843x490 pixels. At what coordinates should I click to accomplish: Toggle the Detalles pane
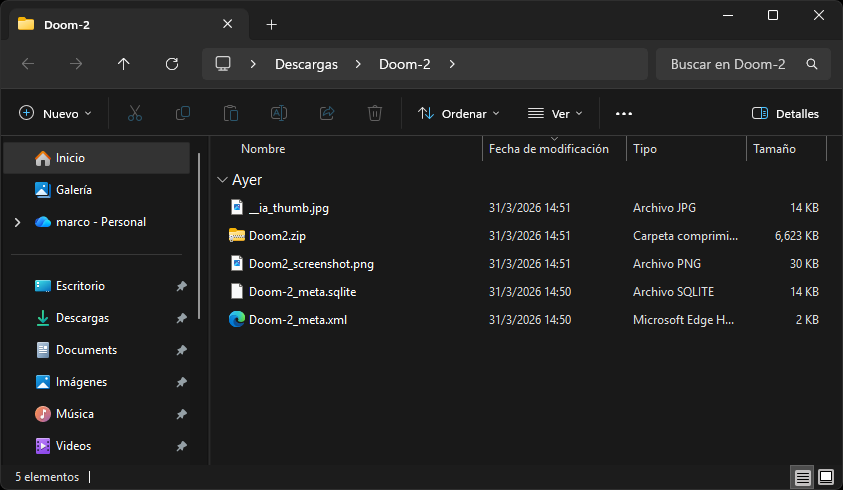coord(785,114)
